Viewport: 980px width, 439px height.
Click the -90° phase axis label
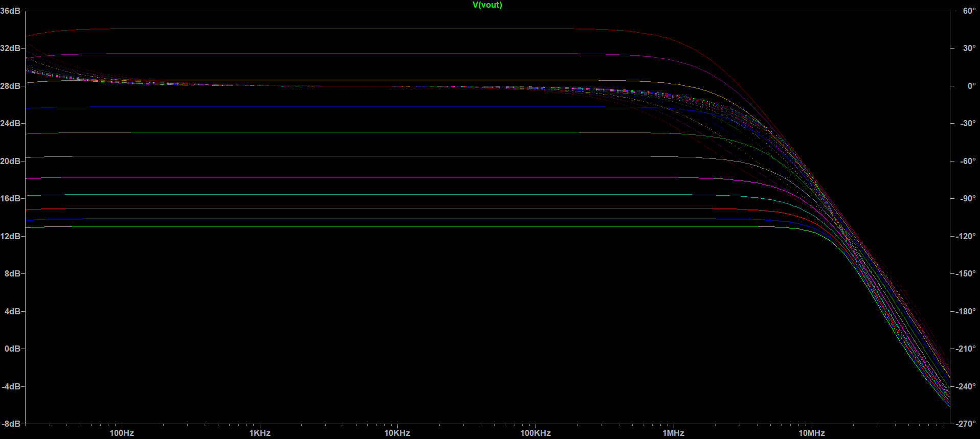[968, 198]
